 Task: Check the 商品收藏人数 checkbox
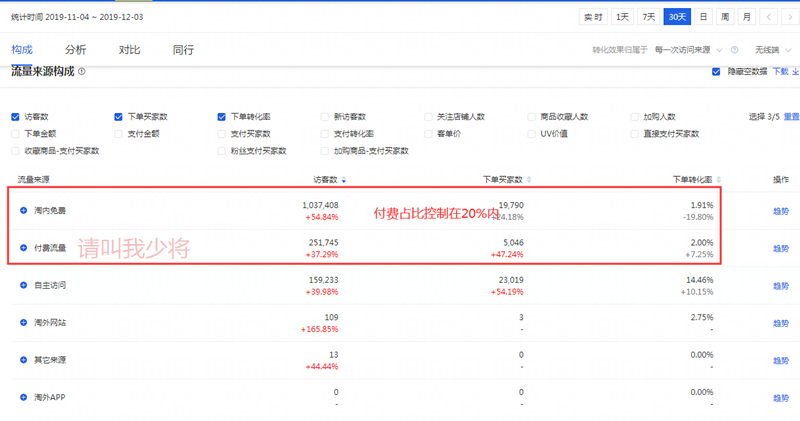point(531,117)
